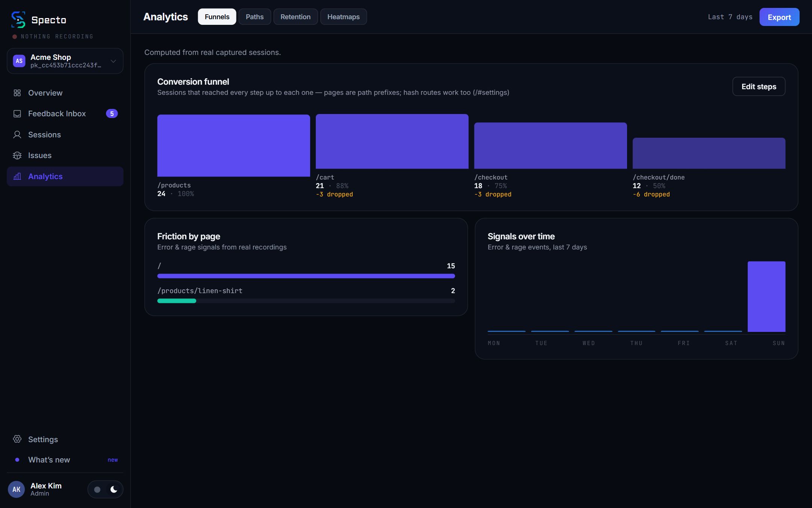Screen dimensions: 812x508
Task: Open the Heatmaps tab
Action: point(344,17)
